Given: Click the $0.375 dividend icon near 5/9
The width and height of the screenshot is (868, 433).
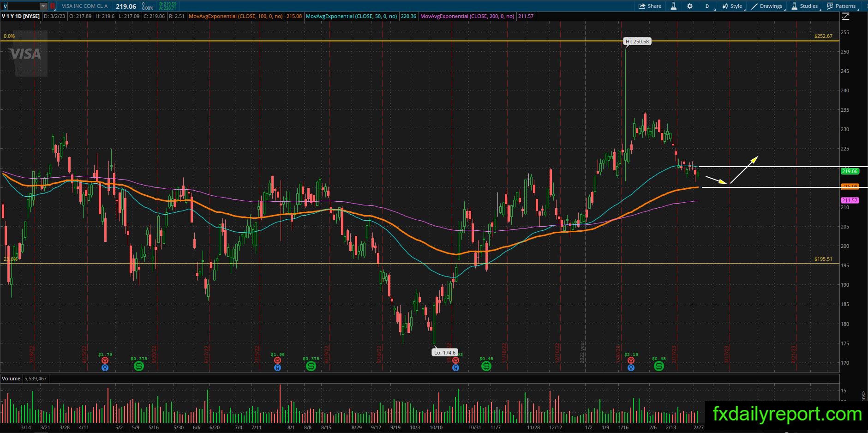Looking at the screenshot, I should point(138,366).
